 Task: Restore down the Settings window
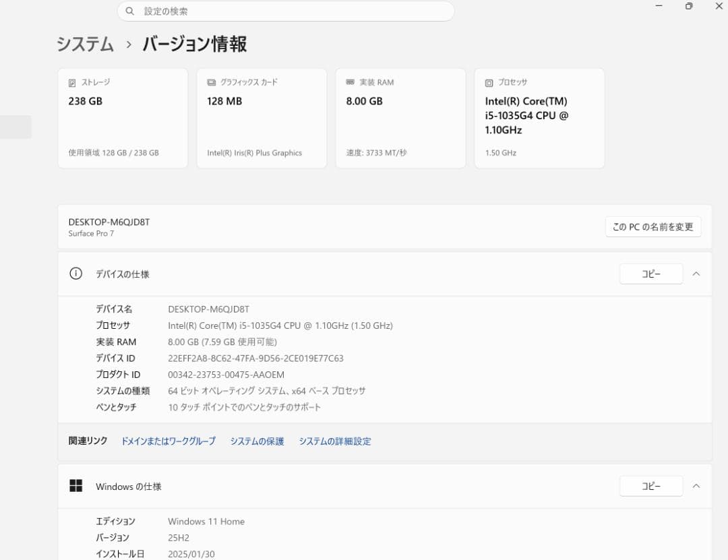(689, 6)
